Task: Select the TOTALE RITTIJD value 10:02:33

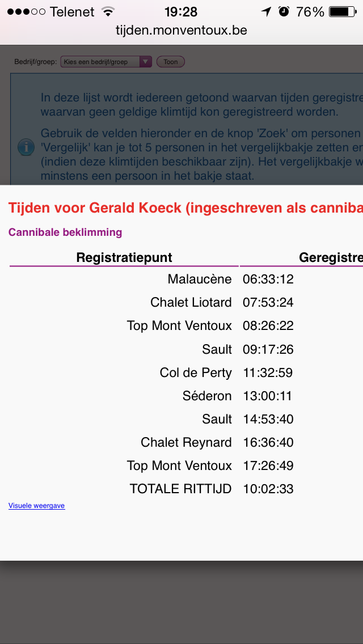Action: tap(268, 489)
